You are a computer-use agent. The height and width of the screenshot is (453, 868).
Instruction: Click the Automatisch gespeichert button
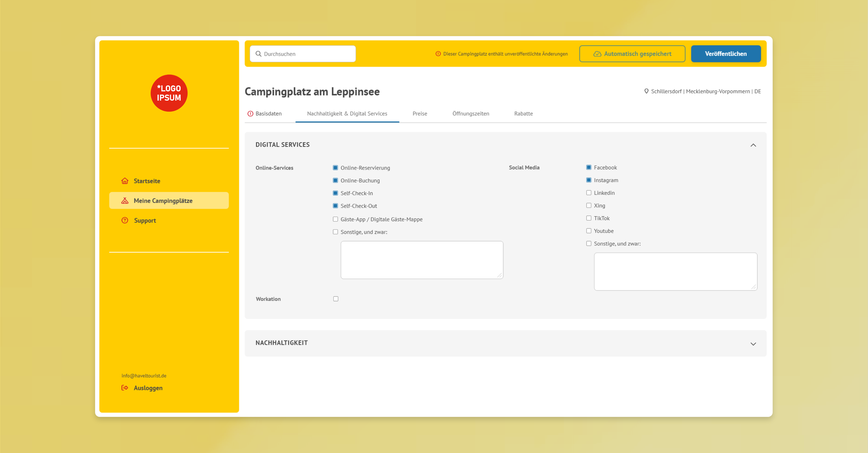[632, 54]
